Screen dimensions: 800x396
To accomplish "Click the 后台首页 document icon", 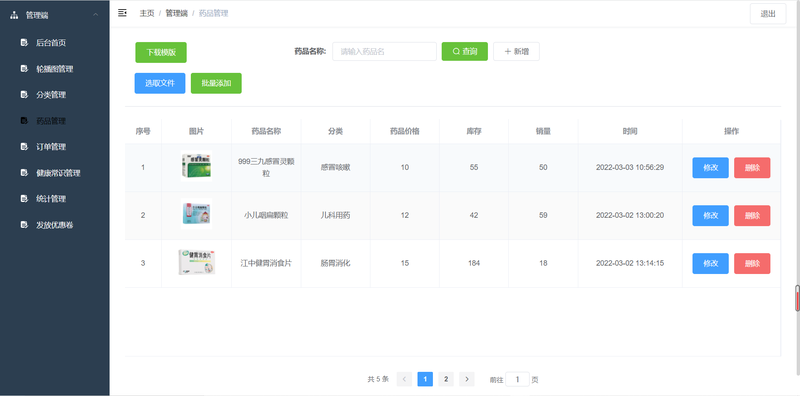I will [x=24, y=42].
